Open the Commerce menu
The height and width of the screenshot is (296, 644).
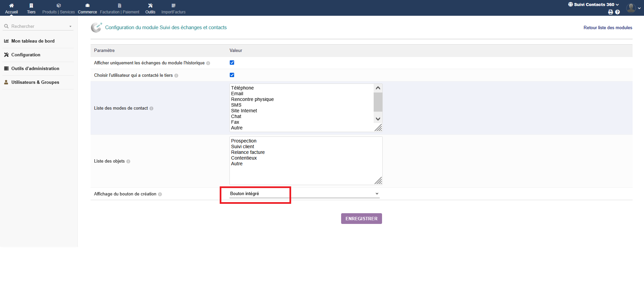click(87, 8)
